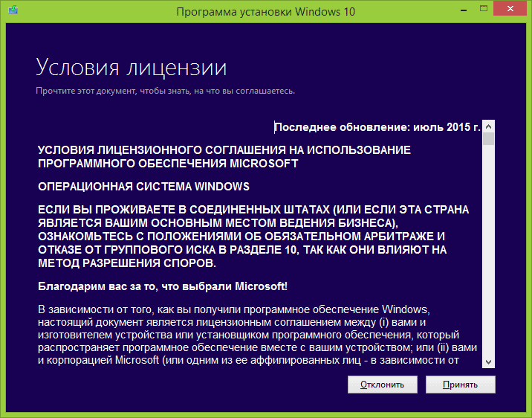Click the license scrollbar up arrow
Screen dimensions: 532x418
[488, 126]
